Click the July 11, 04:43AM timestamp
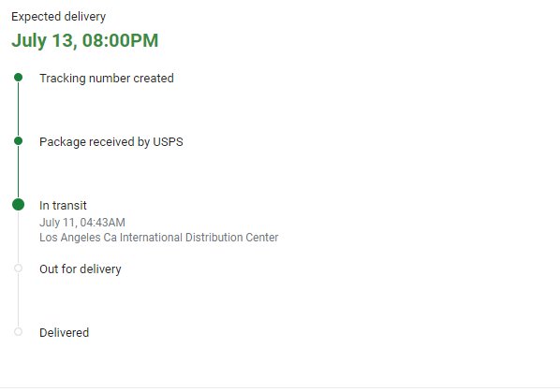Screen dimensions: 560x392 click(82, 223)
